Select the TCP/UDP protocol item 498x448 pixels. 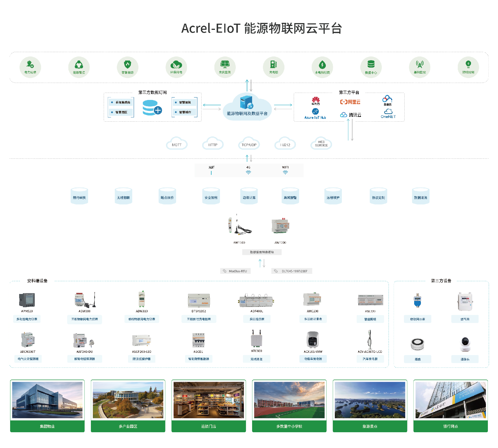tap(249, 144)
